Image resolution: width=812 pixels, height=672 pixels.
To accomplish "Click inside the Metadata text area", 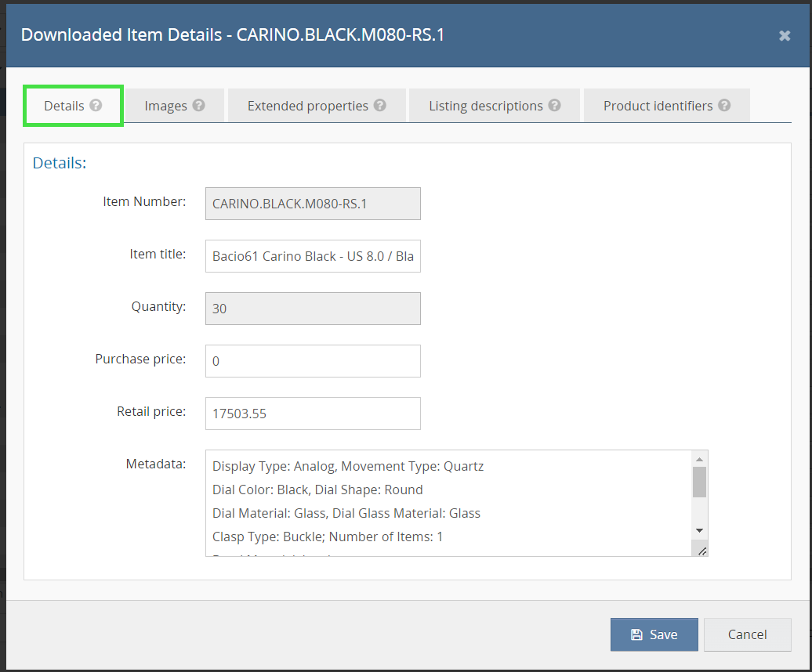I will pos(447,501).
